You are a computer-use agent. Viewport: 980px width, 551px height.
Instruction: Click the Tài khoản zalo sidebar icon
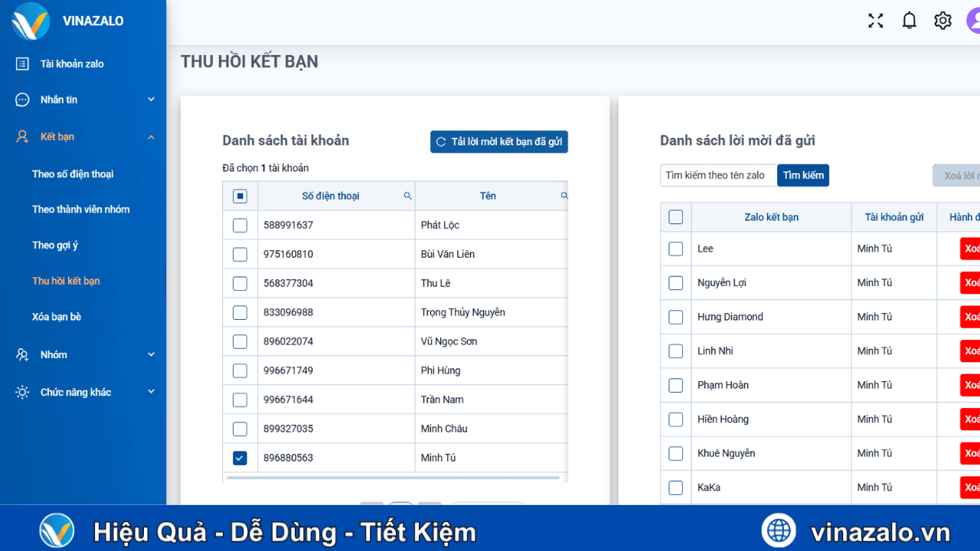tap(23, 64)
